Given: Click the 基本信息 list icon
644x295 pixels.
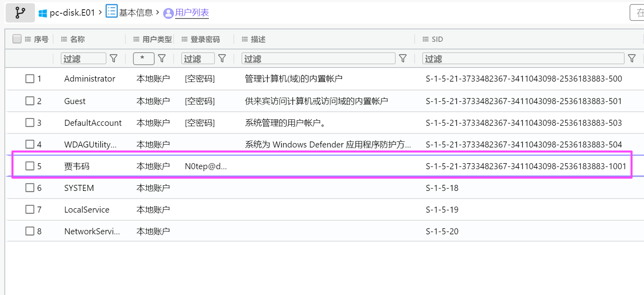Looking at the screenshot, I should click(112, 11).
